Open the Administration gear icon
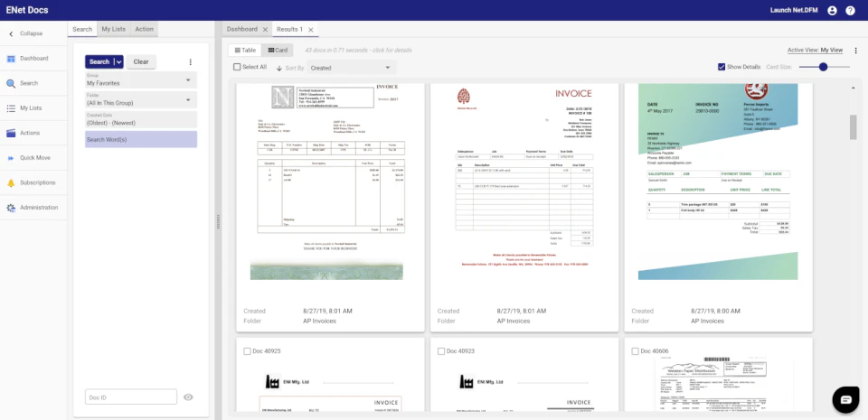This screenshot has width=868, height=420. [x=11, y=208]
